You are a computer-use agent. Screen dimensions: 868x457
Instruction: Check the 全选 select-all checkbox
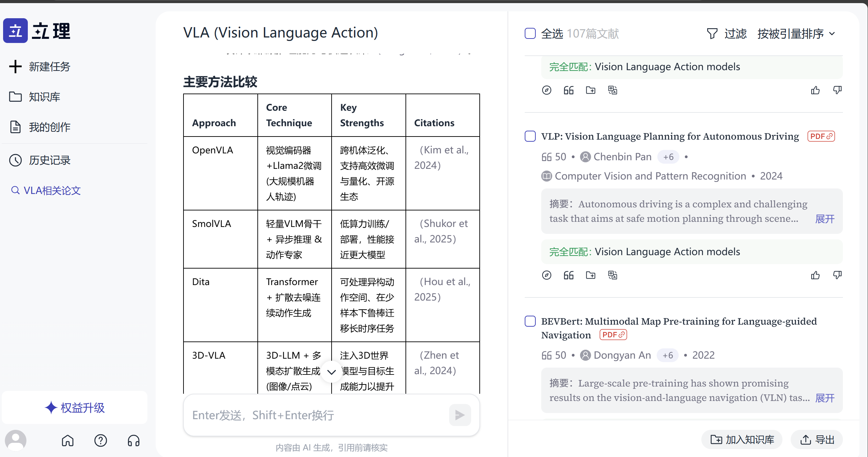click(x=530, y=34)
